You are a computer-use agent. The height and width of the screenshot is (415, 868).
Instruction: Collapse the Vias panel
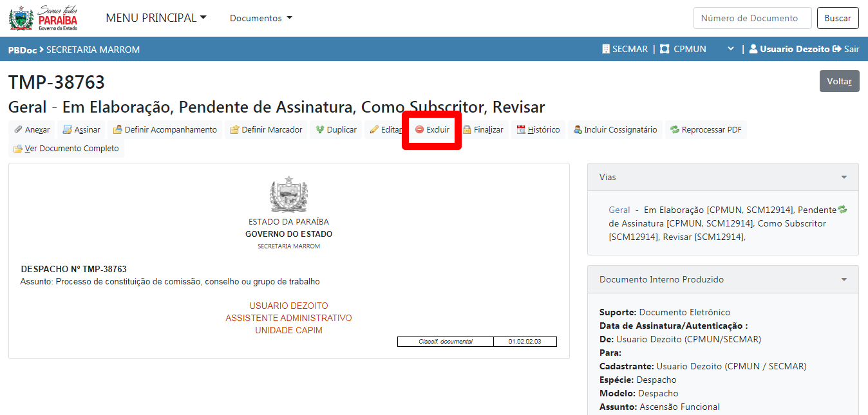tap(844, 177)
